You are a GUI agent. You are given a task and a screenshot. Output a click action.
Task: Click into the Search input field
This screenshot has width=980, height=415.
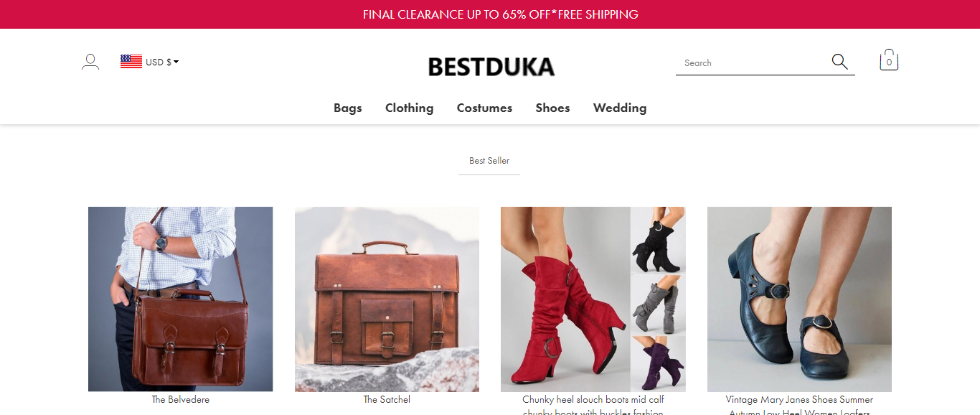(x=752, y=63)
